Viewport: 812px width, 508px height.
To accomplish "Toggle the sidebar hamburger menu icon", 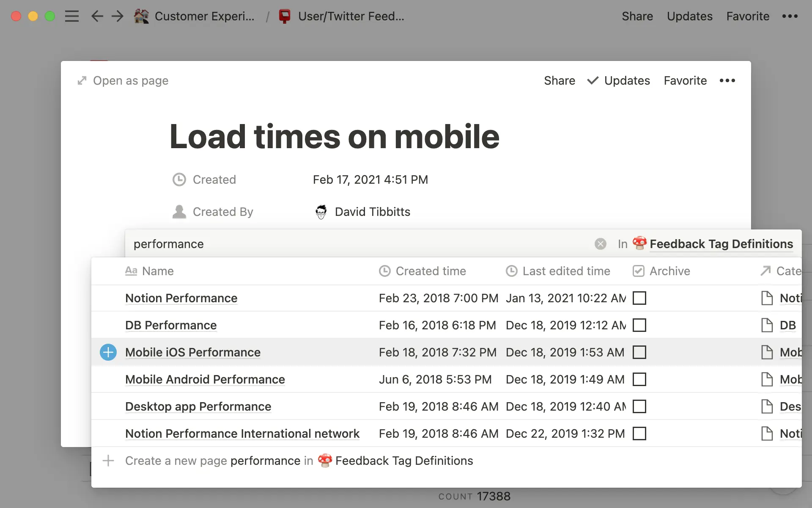I will 72,16.
